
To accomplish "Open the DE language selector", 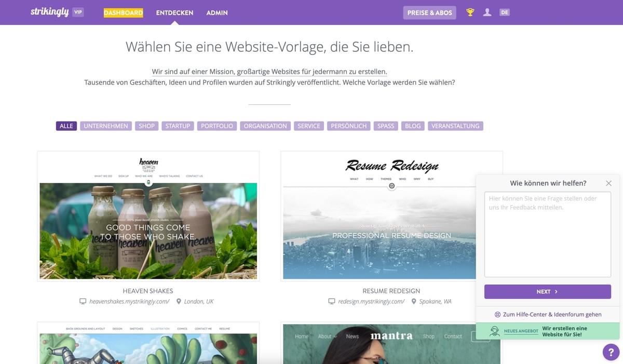I will 504,12.
